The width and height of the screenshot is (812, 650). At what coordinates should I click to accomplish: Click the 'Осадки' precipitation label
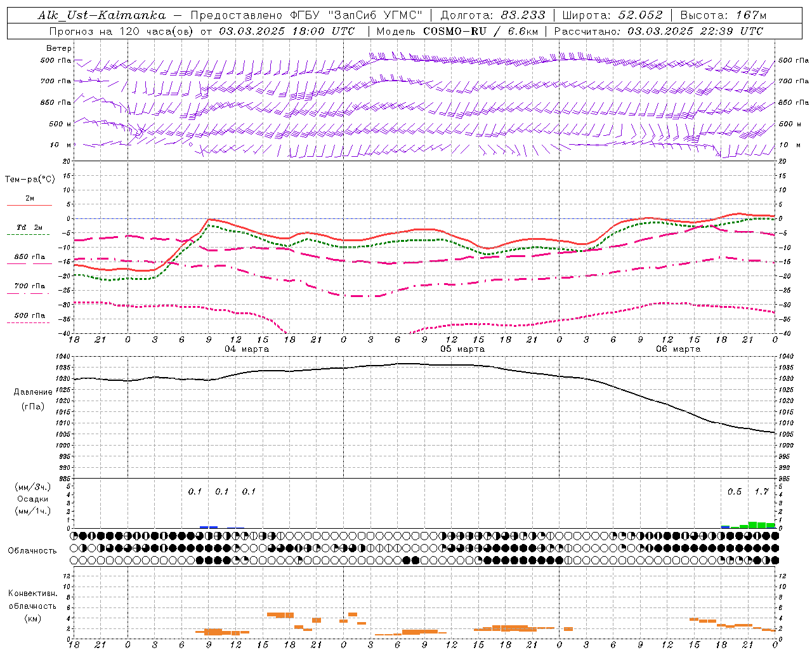[33, 499]
